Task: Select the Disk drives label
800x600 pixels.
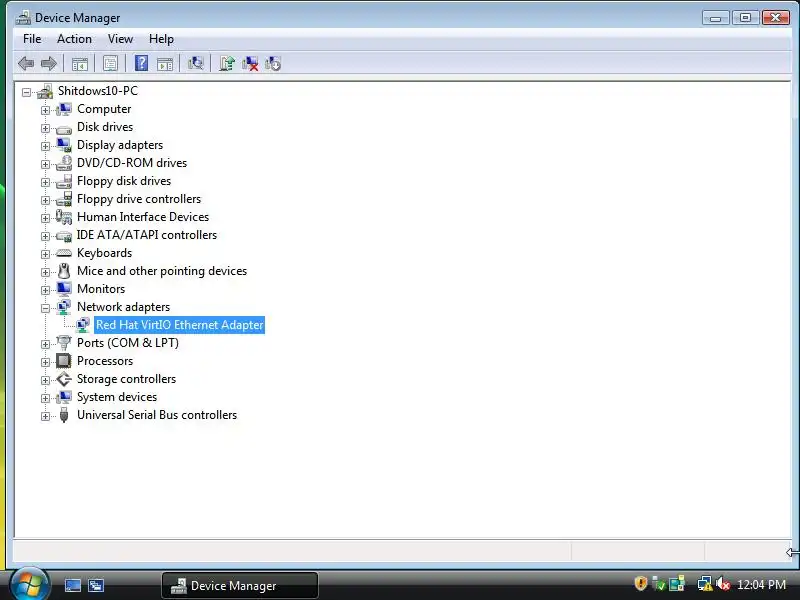Action: click(105, 127)
